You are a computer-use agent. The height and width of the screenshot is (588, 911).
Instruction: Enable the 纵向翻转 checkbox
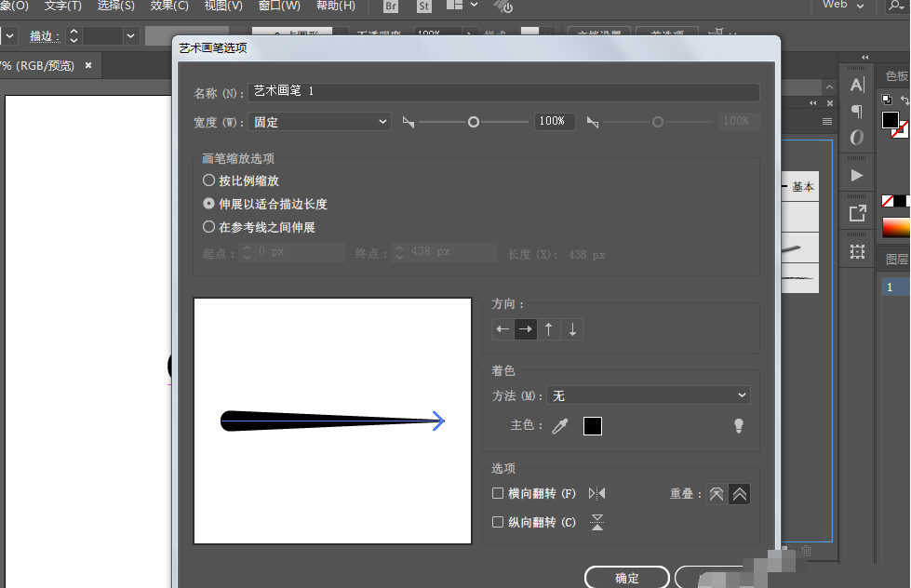pos(499,522)
